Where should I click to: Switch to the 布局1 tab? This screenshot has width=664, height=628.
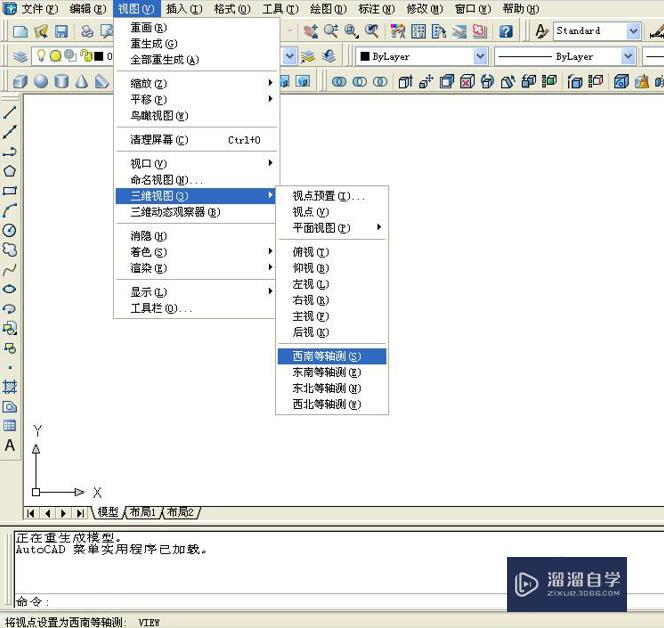tap(142, 512)
